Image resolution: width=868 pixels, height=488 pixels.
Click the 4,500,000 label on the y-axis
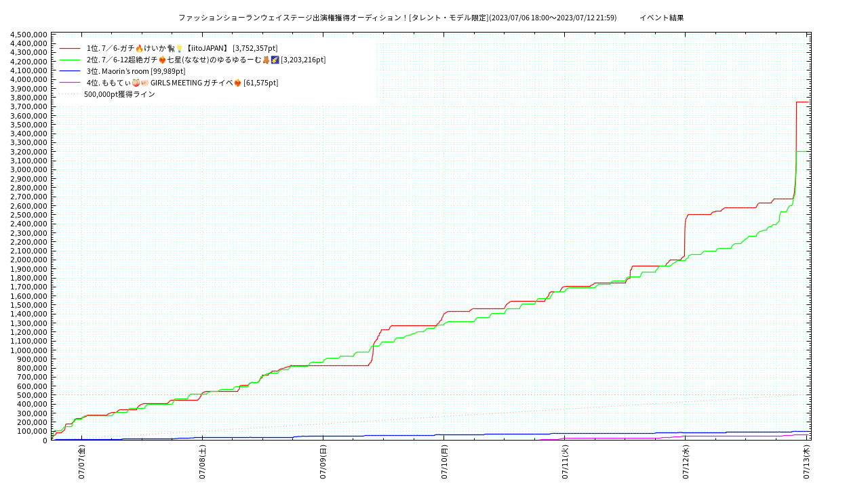click(x=28, y=35)
